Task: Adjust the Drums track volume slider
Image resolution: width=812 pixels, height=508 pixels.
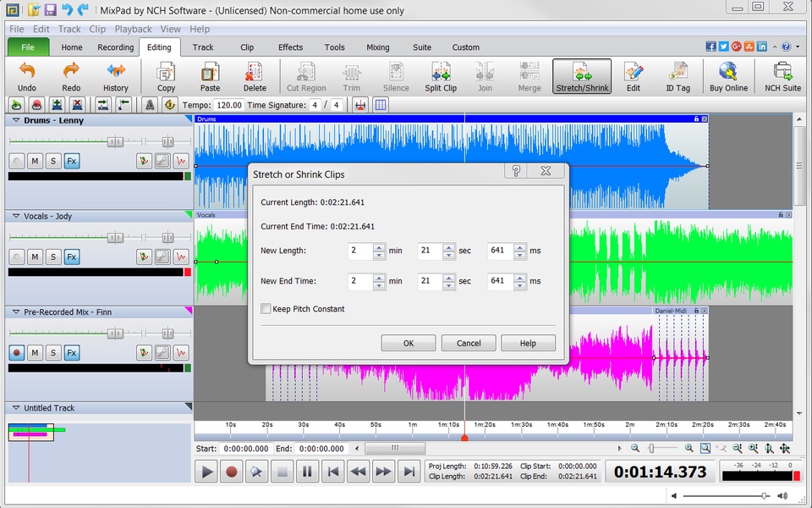Action: coord(114,142)
